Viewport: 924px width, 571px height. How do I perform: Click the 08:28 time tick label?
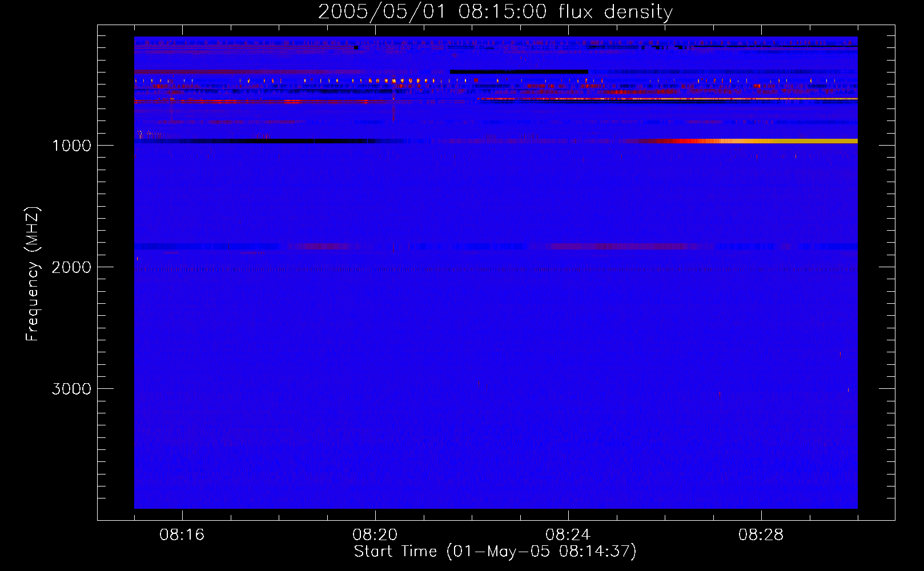pos(761,535)
